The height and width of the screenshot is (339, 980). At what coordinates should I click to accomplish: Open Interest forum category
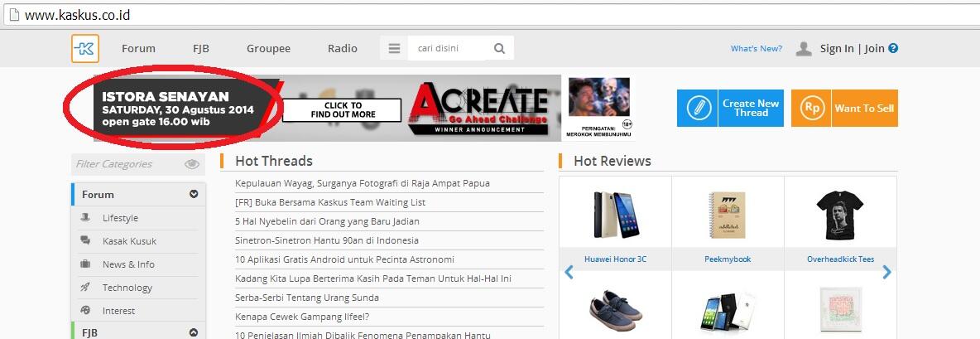[x=118, y=310]
